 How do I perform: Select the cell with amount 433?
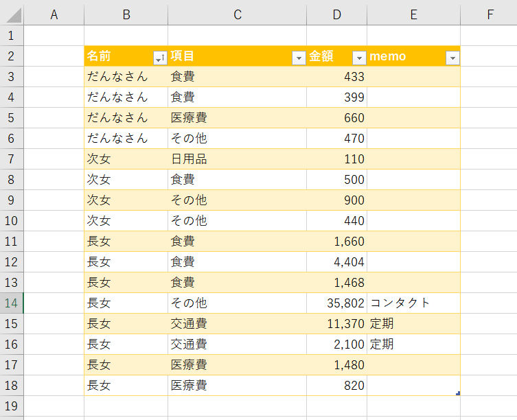point(336,76)
